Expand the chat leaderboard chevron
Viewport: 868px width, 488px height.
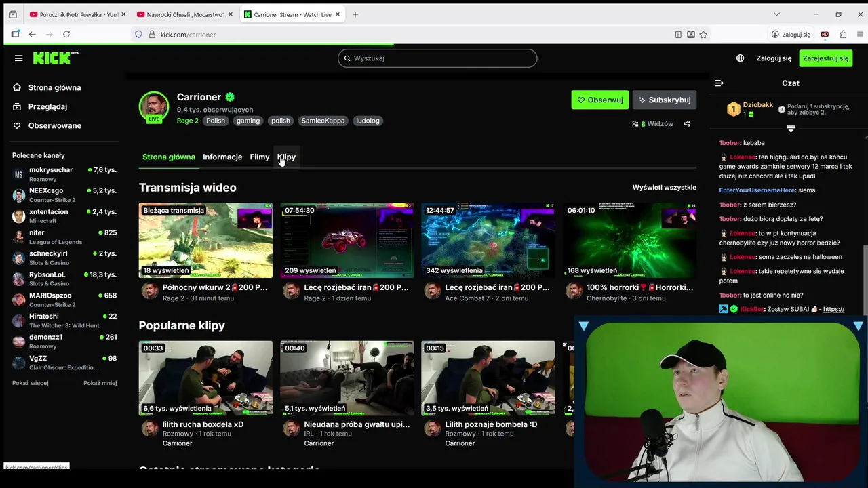click(x=791, y=129)
